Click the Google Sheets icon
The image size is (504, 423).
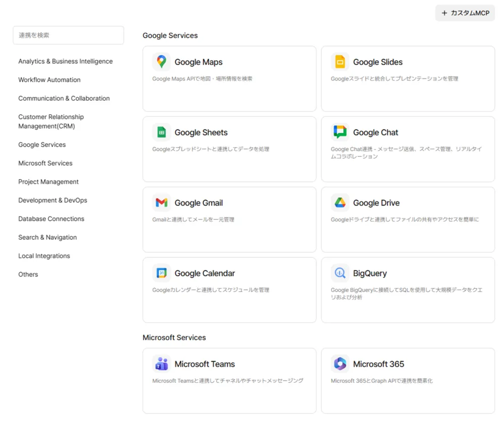[x=161, y=132]
